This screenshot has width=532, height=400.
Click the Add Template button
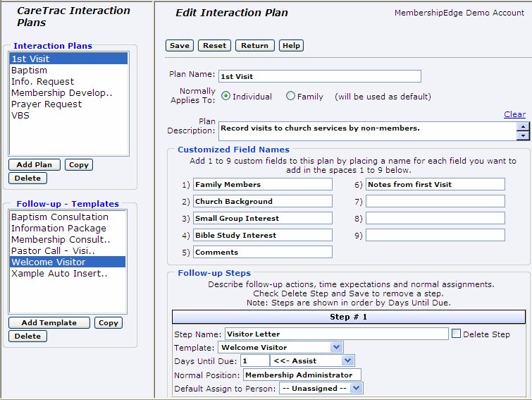point(49,323)
